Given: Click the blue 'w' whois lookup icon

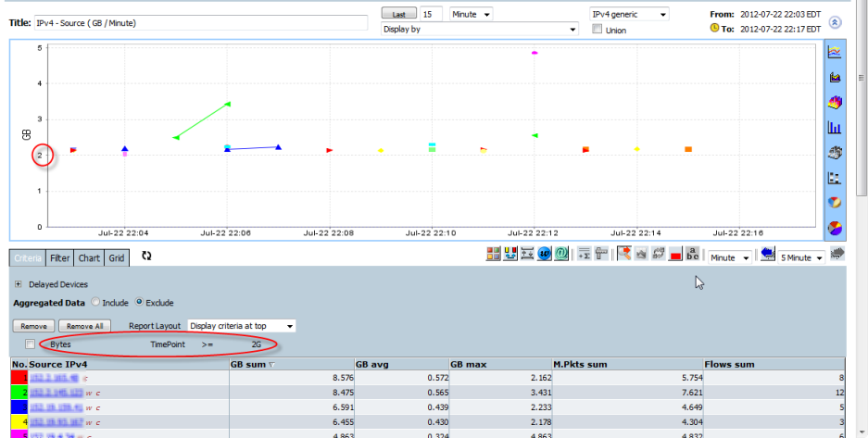Looking at the screenshot, I should [544, 254].
